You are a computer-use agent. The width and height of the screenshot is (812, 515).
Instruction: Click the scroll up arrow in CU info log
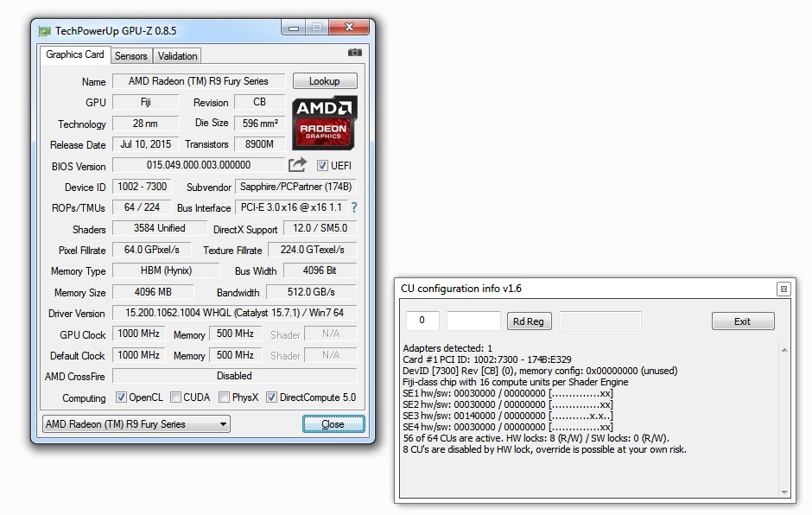pyautogui.click(x=784, y=350)
